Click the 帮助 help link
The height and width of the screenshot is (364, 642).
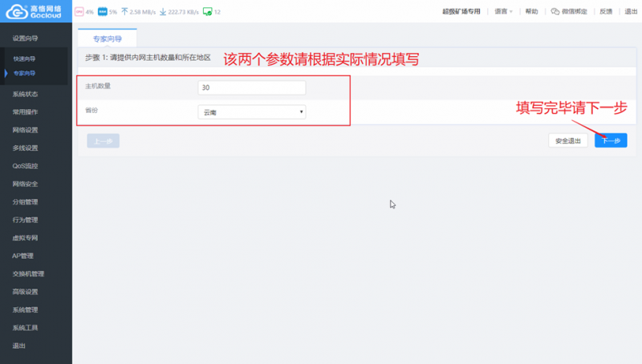coord(531,12)
